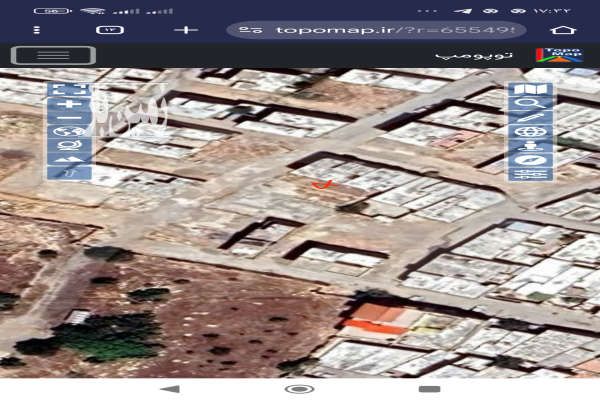Click the person location icon
The width and height of the screenshot is (600, 400).
click(530, 146)
